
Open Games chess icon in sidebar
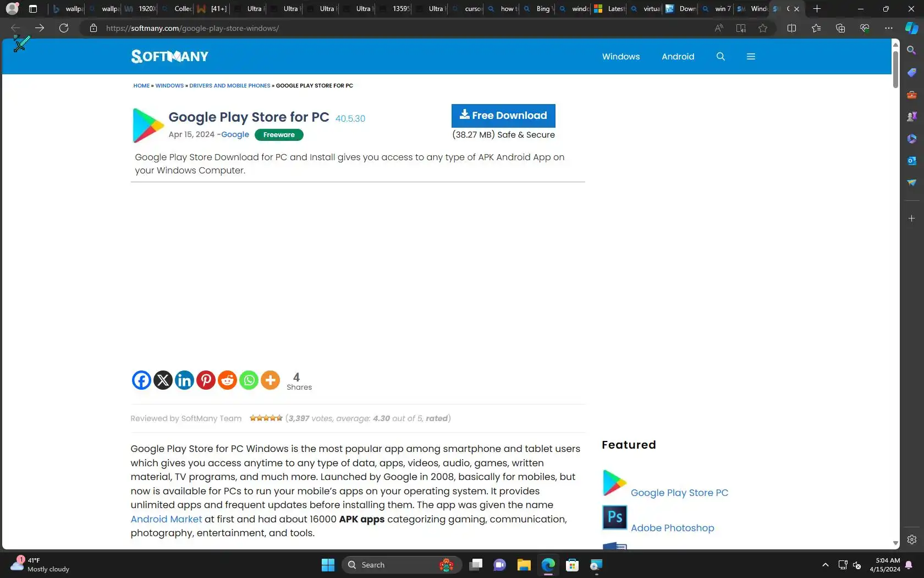pyautogui.click(x=911, y=117)
